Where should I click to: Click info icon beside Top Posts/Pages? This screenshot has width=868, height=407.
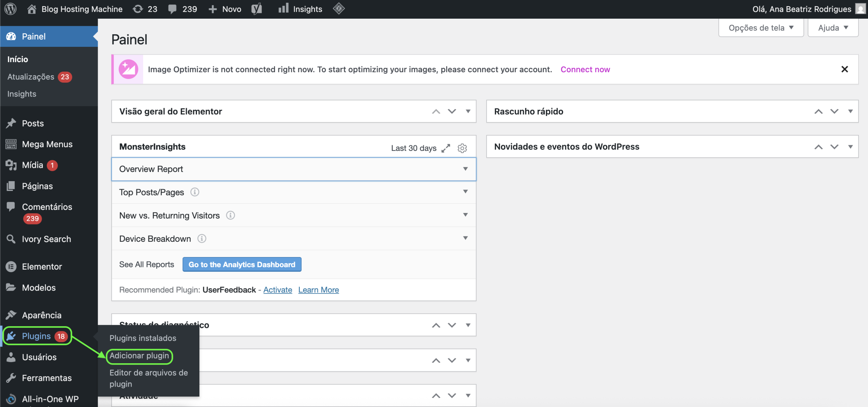(195, 192)
